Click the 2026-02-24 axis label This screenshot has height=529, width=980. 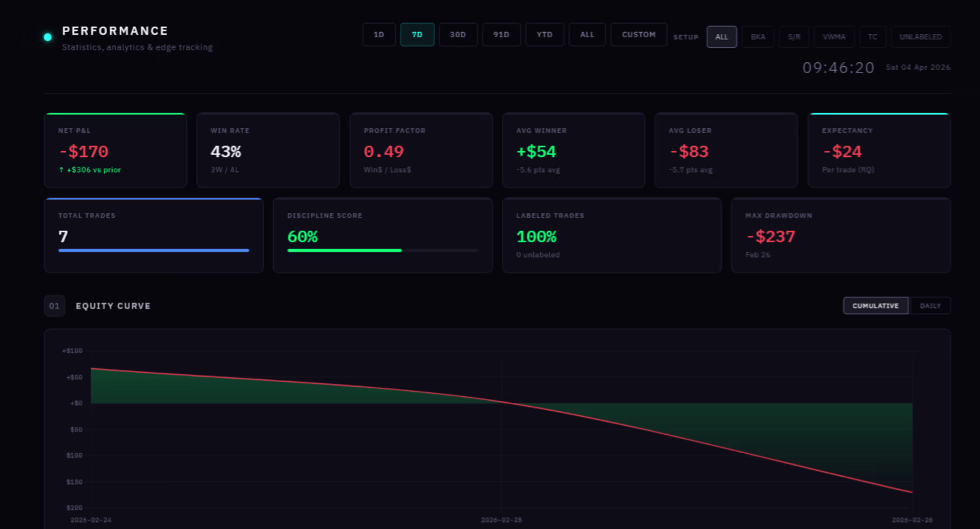(91, 520)
